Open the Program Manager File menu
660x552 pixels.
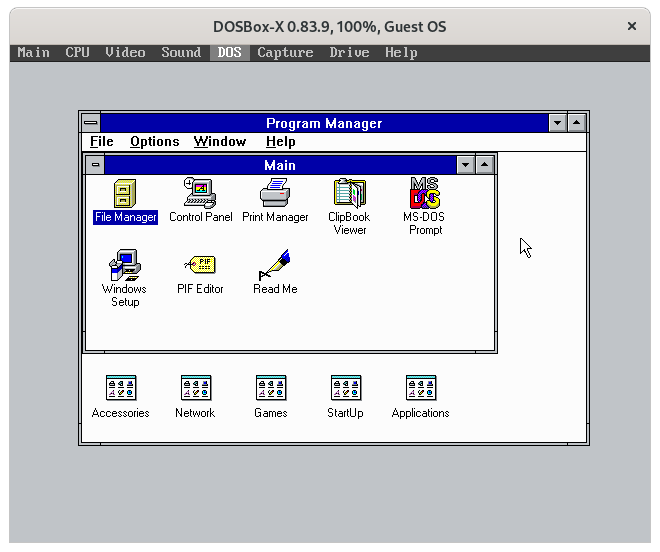tap(102, 142)
